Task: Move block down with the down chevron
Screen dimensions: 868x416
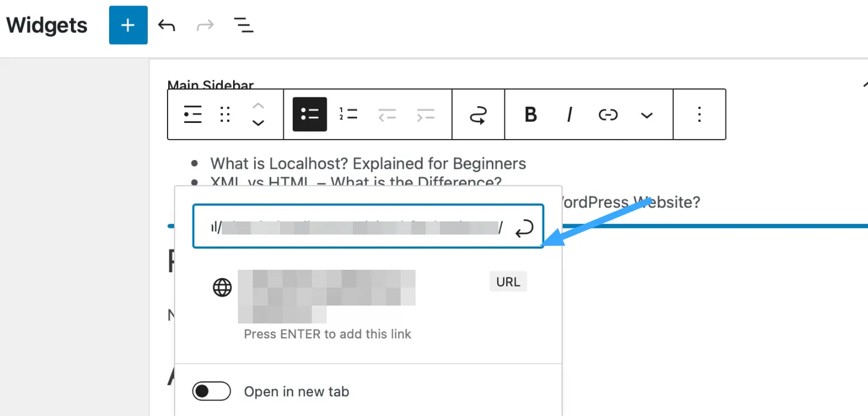Action: pyautogui.click(x=258, y=123)
